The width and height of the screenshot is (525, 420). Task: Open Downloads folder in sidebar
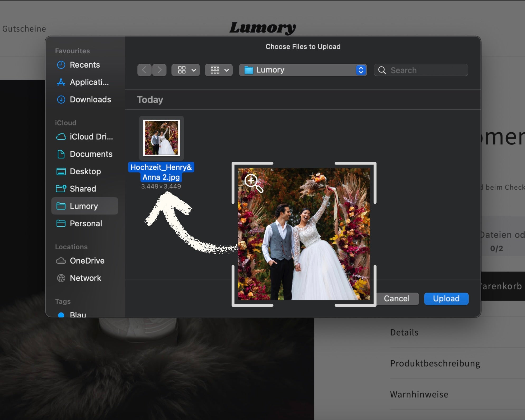[90, 100]
